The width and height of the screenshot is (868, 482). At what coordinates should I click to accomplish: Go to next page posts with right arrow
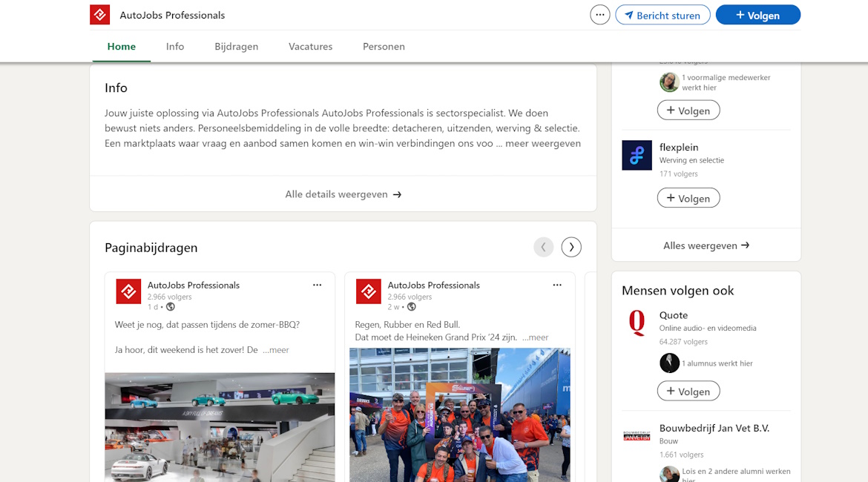[x=571, y=247]
